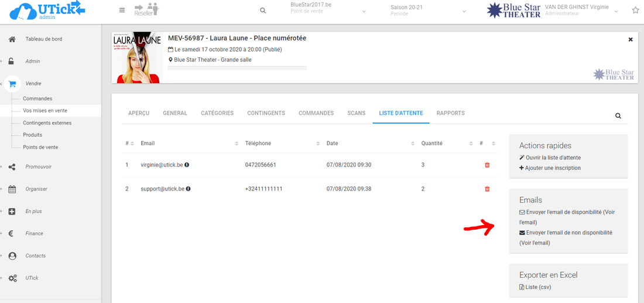Open search via top magnifier icon
The height and width of the screenshot is (303, 644).
pyautogui.click(x=263, y=11)
